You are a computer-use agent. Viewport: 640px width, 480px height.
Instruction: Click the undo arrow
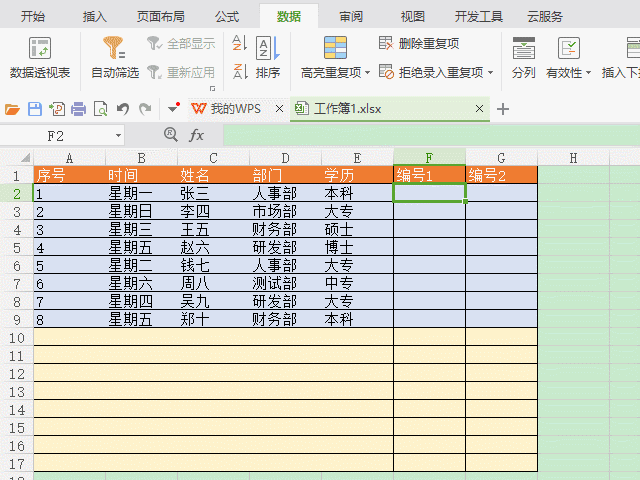[x=122, y=109]
